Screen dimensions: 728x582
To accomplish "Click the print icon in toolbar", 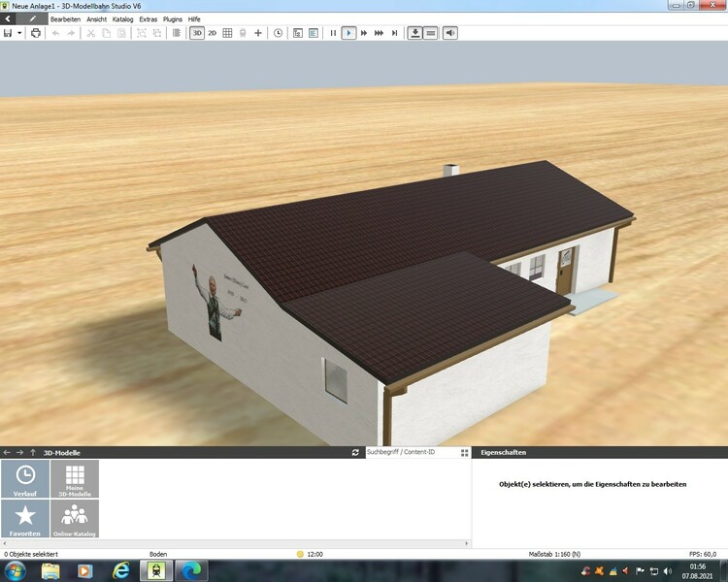I will click(36, 33).
